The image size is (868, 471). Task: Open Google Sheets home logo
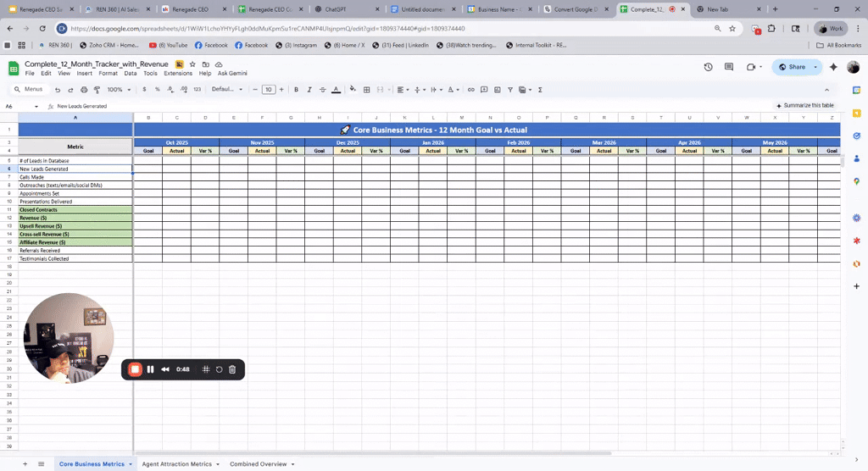pyautogui.click(x=14, y=68)
